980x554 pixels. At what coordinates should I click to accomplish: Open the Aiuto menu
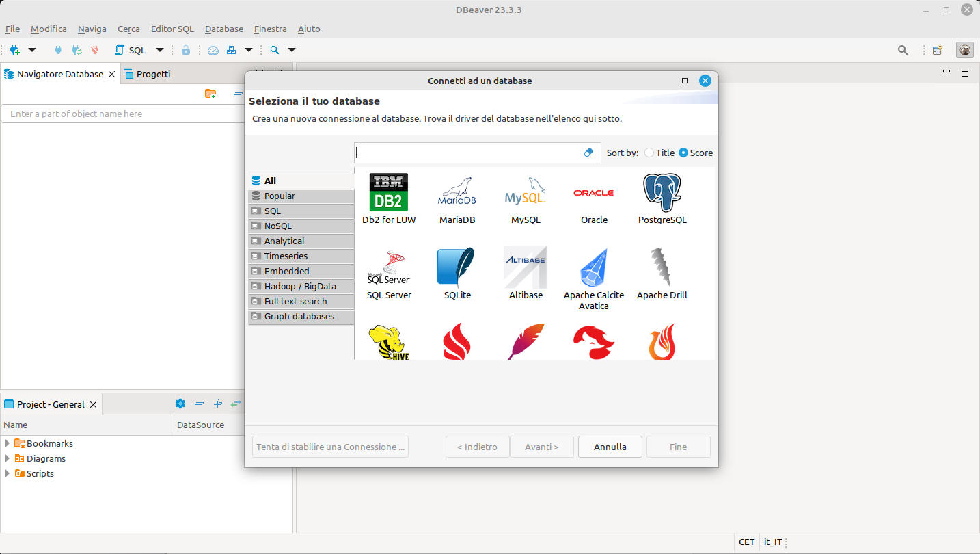pyautogui.click(x=309, y=29)
